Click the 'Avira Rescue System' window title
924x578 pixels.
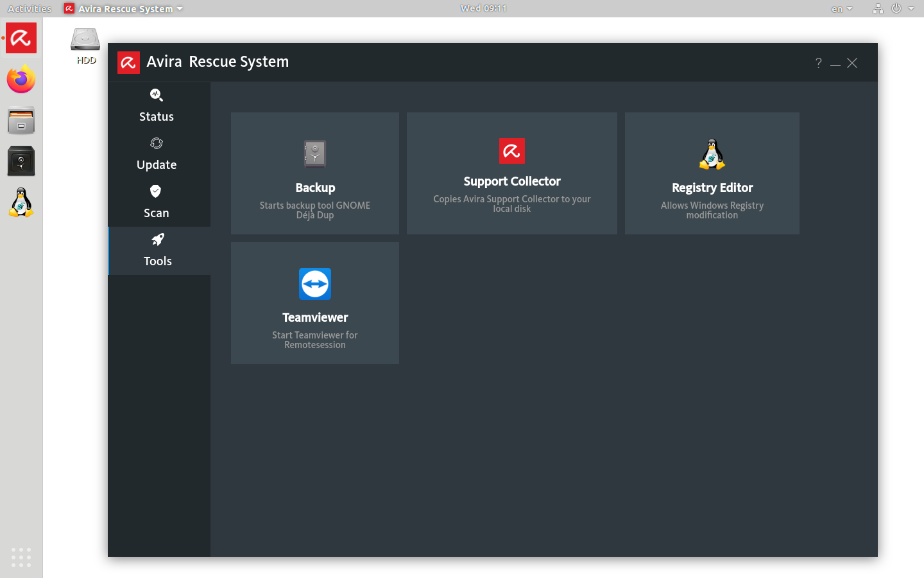point(218,62)
